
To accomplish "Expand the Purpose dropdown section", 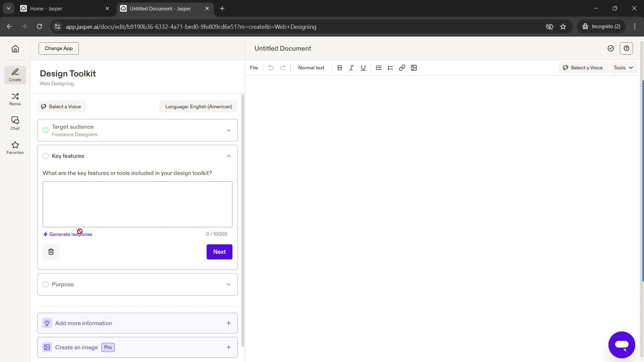I will click(x=229, y=284).
